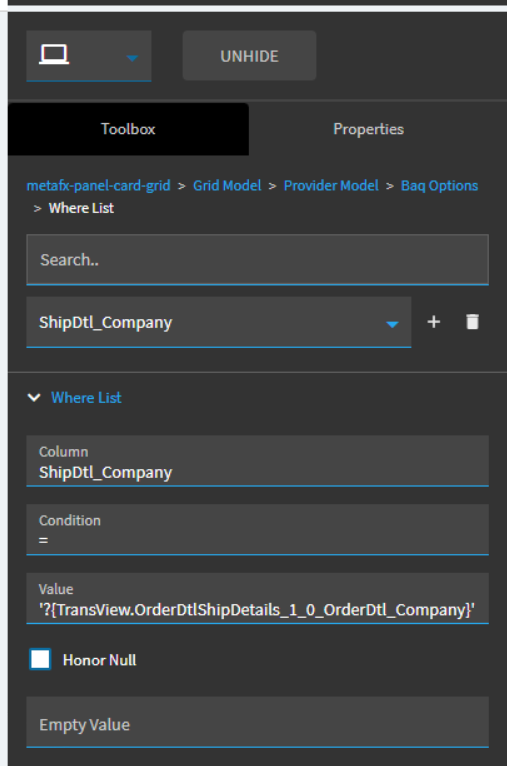Delete the where item using trash icon

pos(472,322)
